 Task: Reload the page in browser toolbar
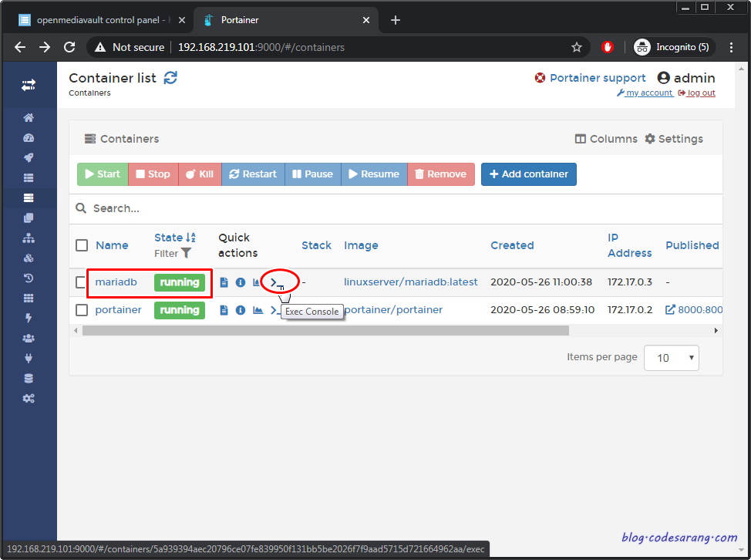(x=69, y=47)
